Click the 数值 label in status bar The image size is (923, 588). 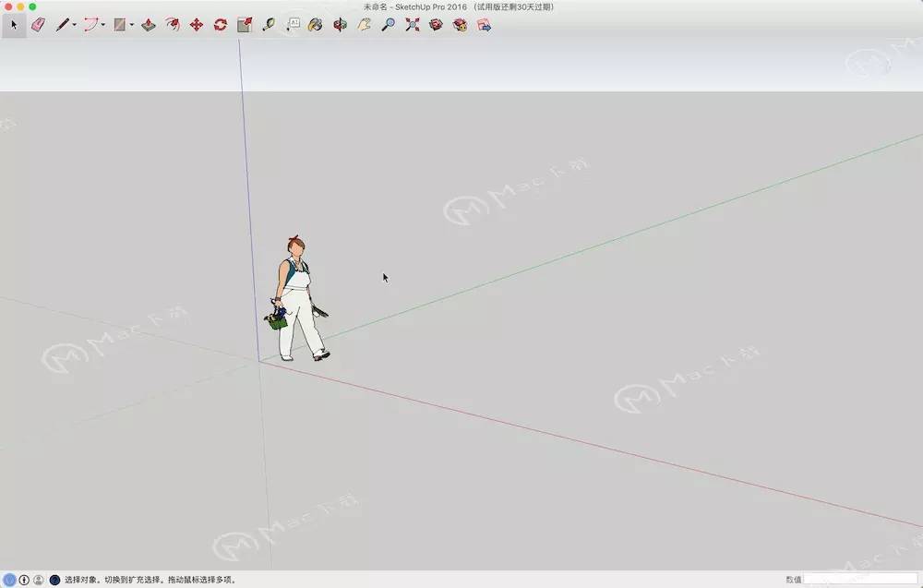click(x=793, y=580)
